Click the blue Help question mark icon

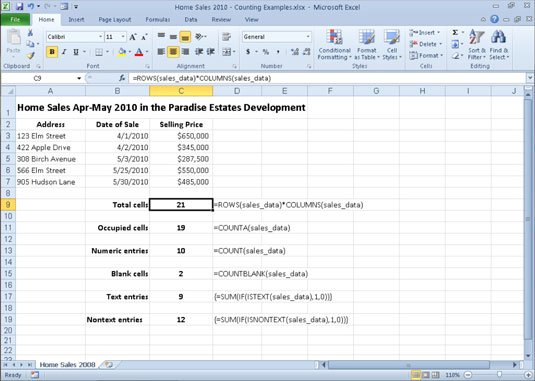coord(494,19)
